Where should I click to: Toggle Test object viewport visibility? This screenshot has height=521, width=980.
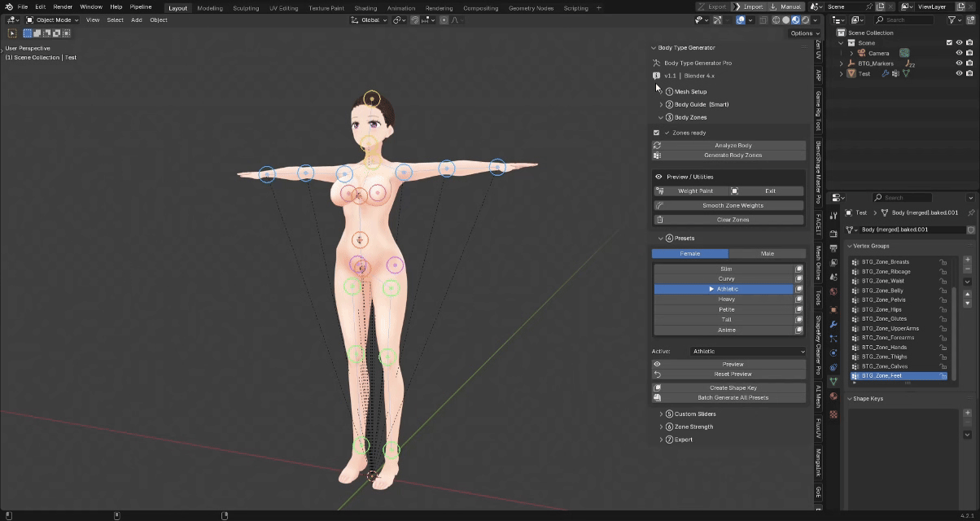coord(959,73)
